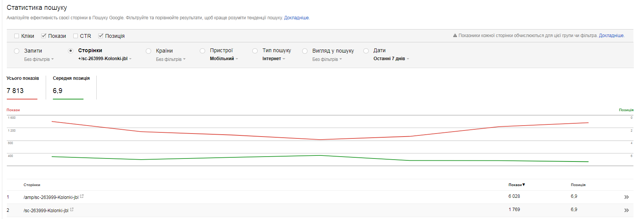Open /sc-263999-Kolonki-jbl page link in row 2
The width and height of the screenshot is (644, 219).
click(46, 211)
